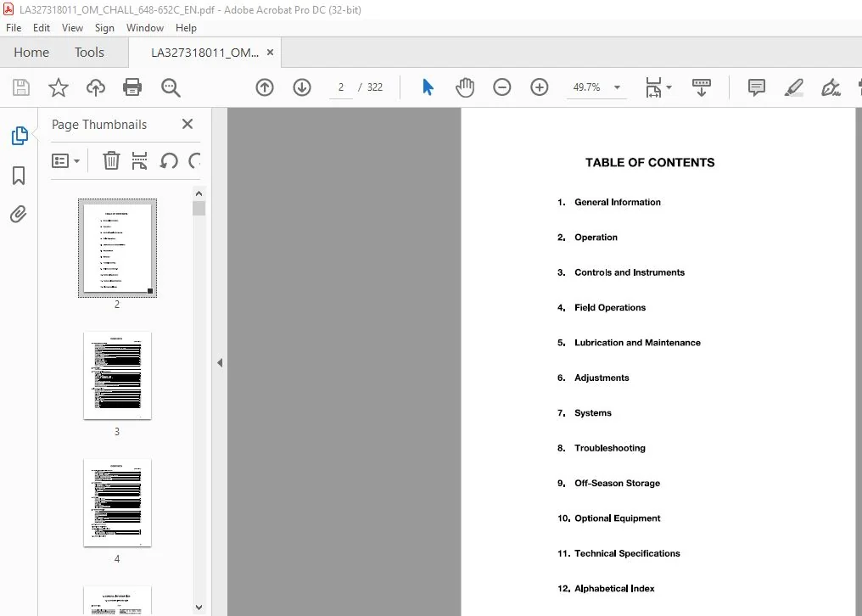Select page 3 thumbnail
This screenshot has height=616, width=862.
[117, 376]
